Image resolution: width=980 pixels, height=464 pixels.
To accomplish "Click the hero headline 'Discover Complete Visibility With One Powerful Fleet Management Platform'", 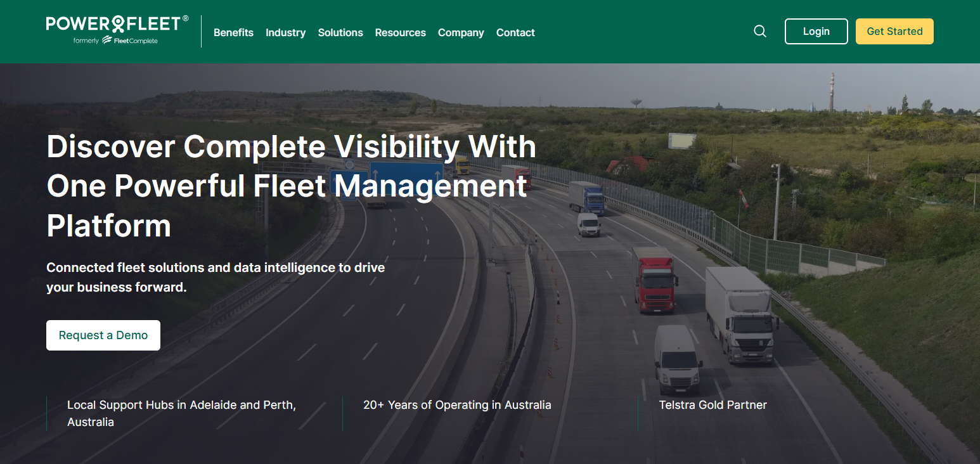I will point(292,186).
